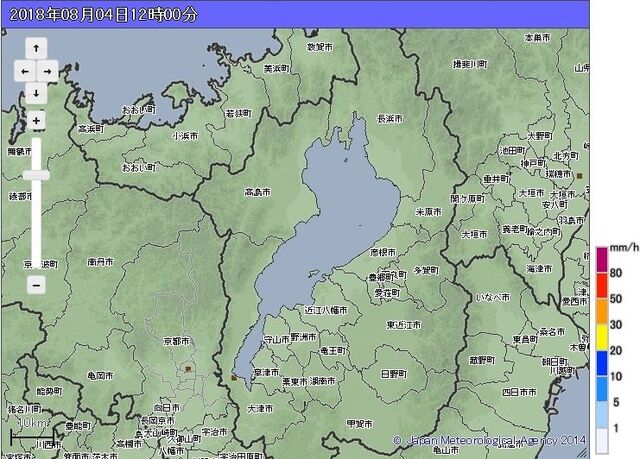
Task: Click the 東近江市 label on map
Action: click(x=404, y=325)
